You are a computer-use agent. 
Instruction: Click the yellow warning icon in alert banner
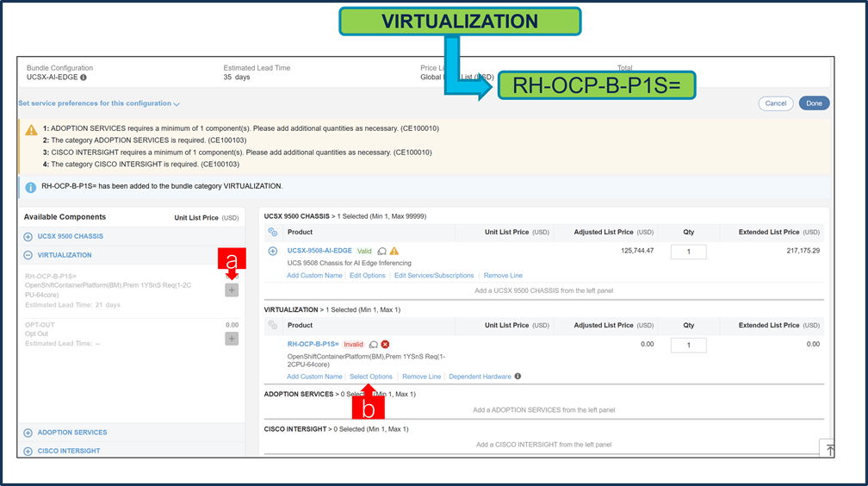point(32,130)
